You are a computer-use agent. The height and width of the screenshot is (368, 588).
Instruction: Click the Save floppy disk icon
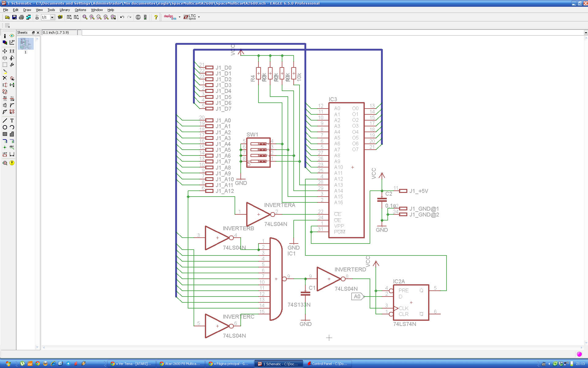[14, 17]
